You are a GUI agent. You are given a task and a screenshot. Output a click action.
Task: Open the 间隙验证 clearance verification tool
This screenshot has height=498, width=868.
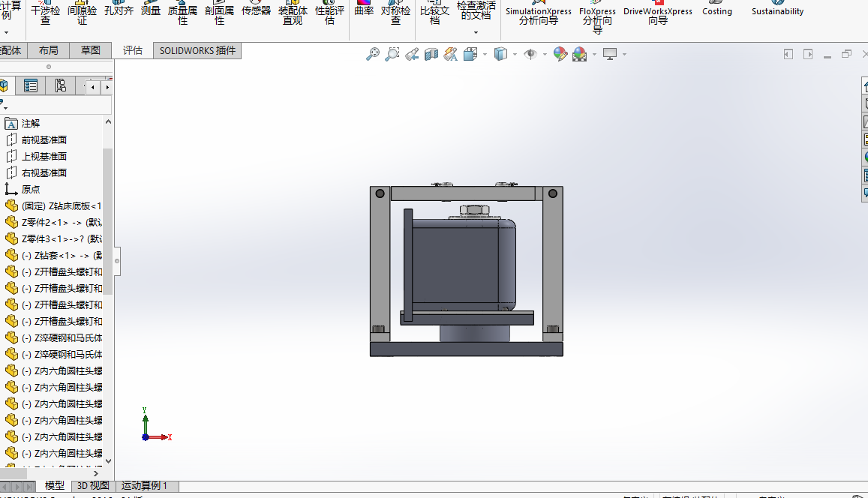click(x=82, y=13)
